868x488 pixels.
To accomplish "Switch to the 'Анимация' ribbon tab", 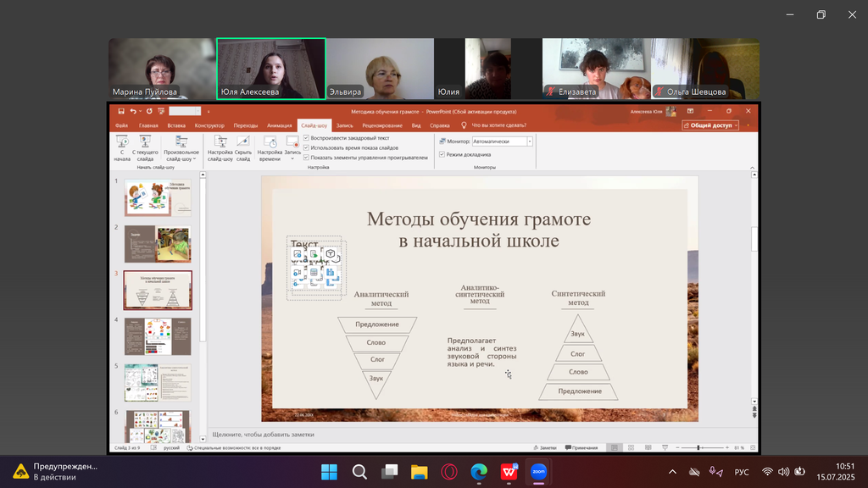I will 279,125.
